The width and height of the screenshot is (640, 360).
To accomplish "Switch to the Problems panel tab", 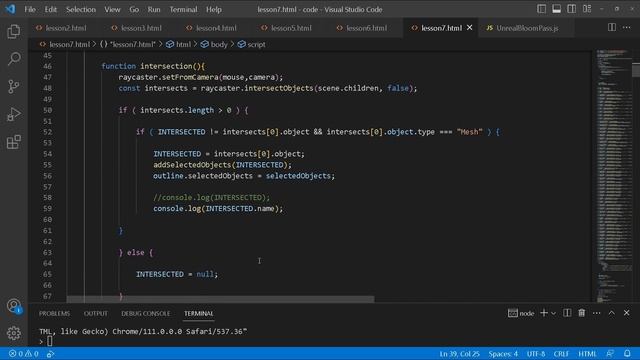I will pos(54,313).
